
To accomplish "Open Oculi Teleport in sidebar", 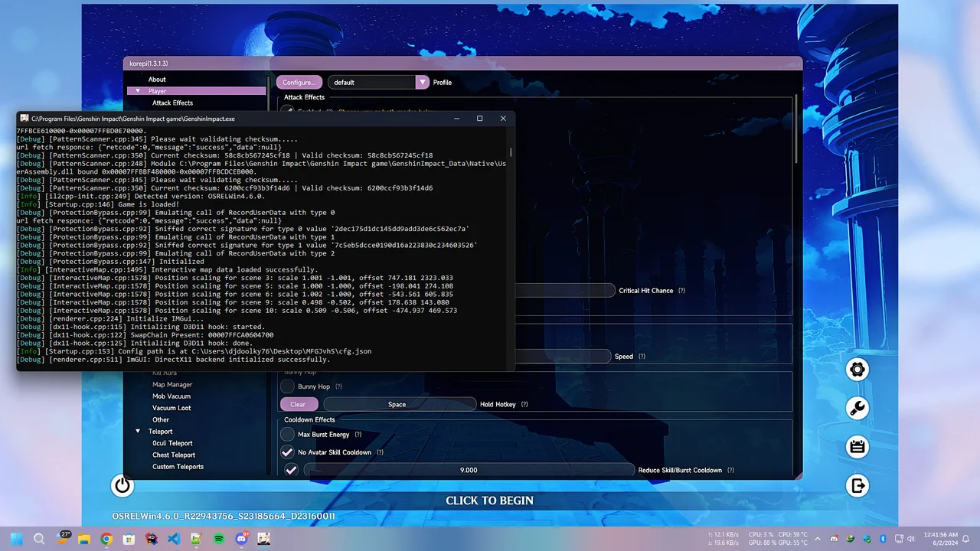I will click(x=172, y=443).
